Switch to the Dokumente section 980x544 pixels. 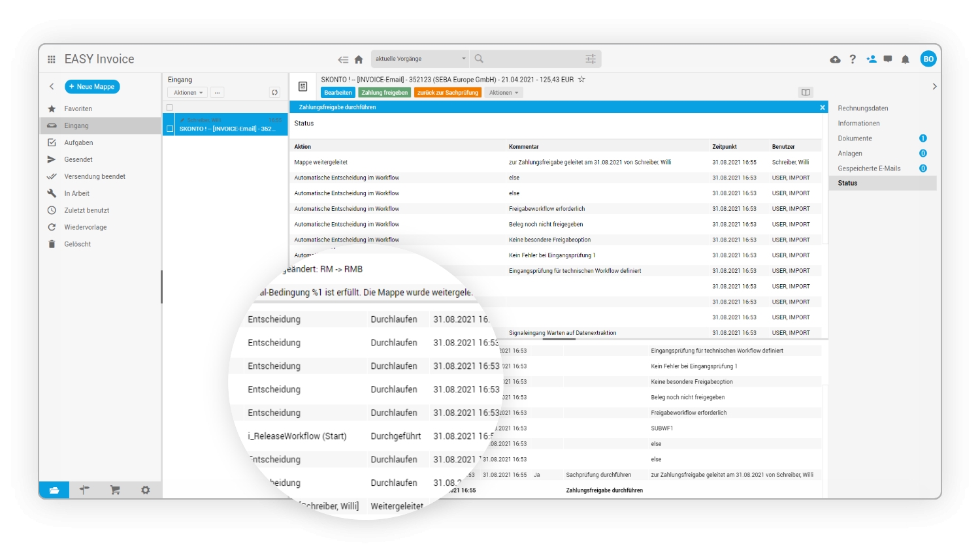click(x=855, y=138)
